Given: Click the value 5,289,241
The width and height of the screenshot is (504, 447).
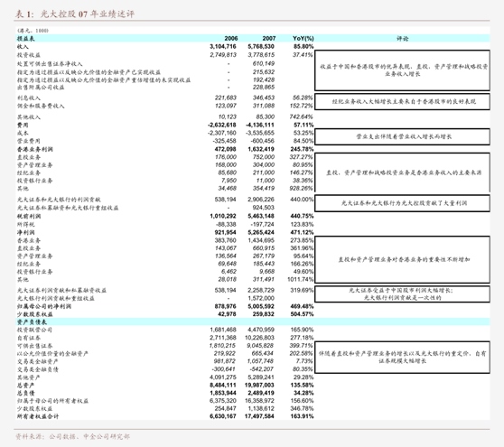Looking at the screenshot, I should click(x=261, y=377).
